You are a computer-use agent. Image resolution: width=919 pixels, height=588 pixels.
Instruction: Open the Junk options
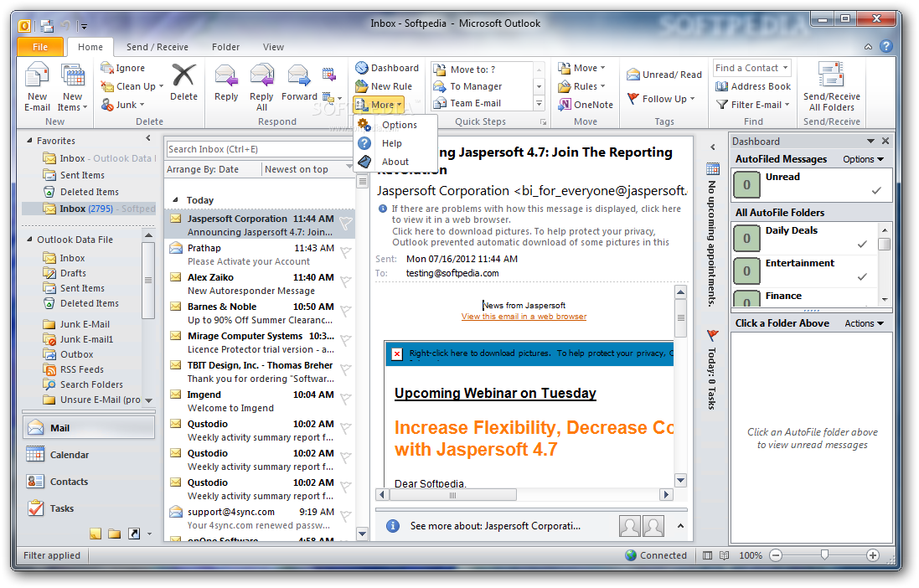pyautogui.click(x=122, y=105)
